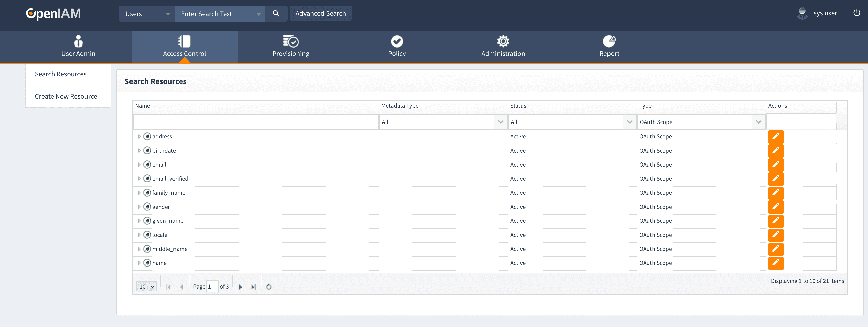The image size is (868, 327).
Task: Jump to last page of results
Action: 253,287
